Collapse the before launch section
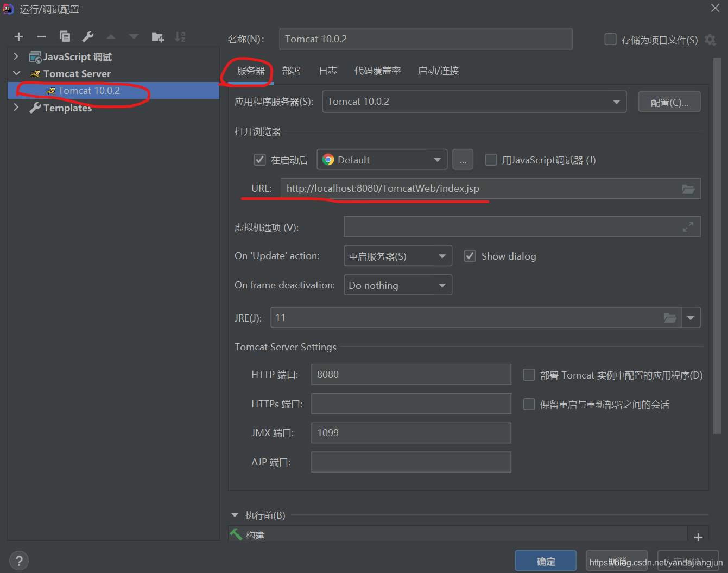Viewport: 728px width, 573px height. point(235,515)
